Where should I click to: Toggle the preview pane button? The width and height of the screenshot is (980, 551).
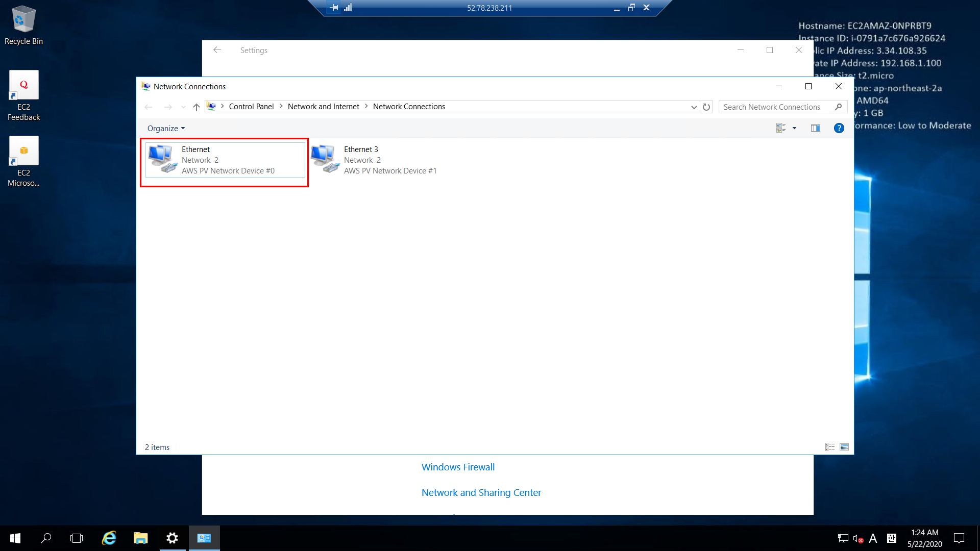[x=815, y=128]
